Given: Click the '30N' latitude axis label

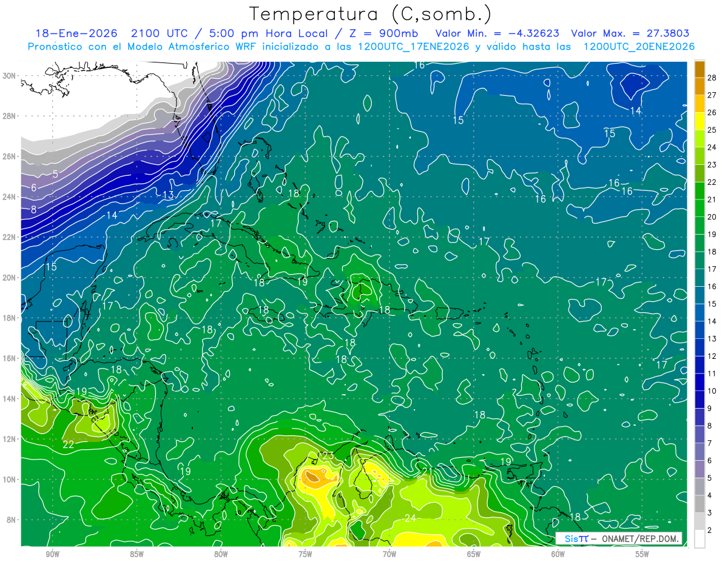Looking at the screenshot, I should (10, 76).
